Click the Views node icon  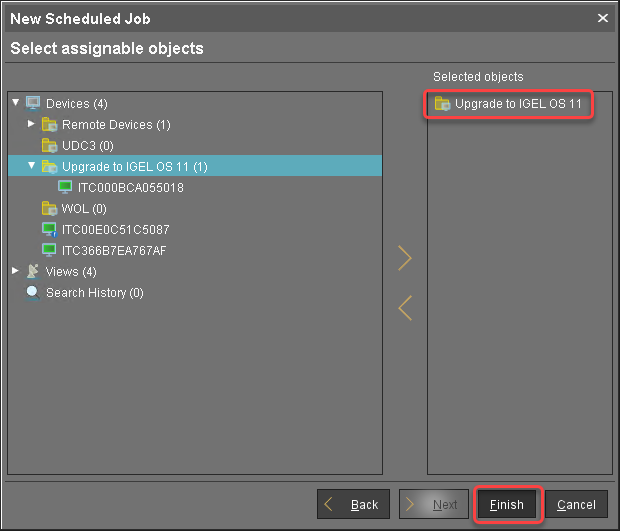pyautogui.click(x=33, y=271)
